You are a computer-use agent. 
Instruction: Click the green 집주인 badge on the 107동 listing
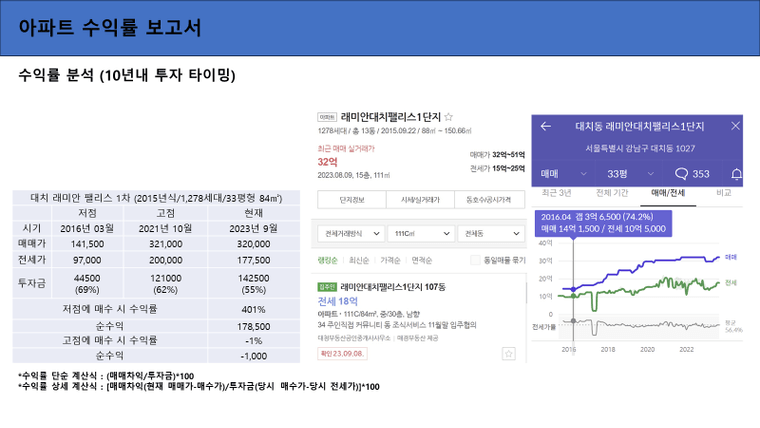[x=327, y=287]
